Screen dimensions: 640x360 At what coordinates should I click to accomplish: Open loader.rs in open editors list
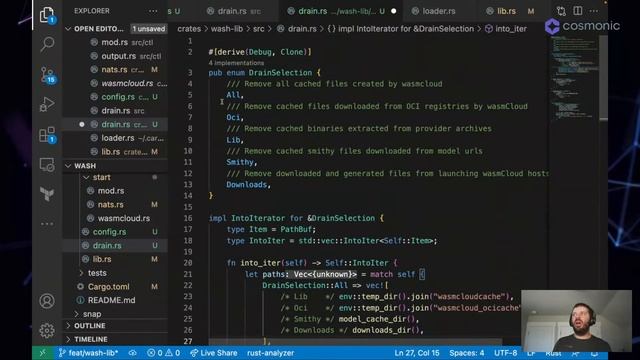(x=115, y=138)
